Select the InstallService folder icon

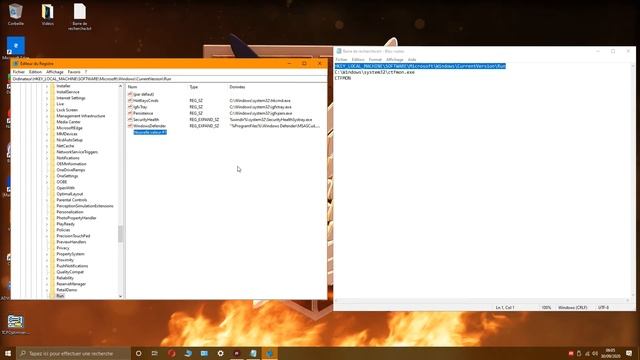click(52, 92)
